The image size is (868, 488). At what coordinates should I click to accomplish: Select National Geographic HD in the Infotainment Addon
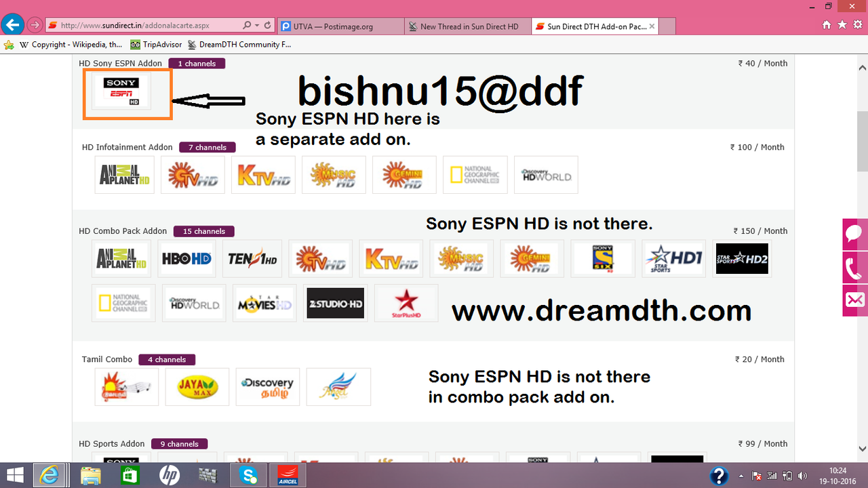pos(475,175)
